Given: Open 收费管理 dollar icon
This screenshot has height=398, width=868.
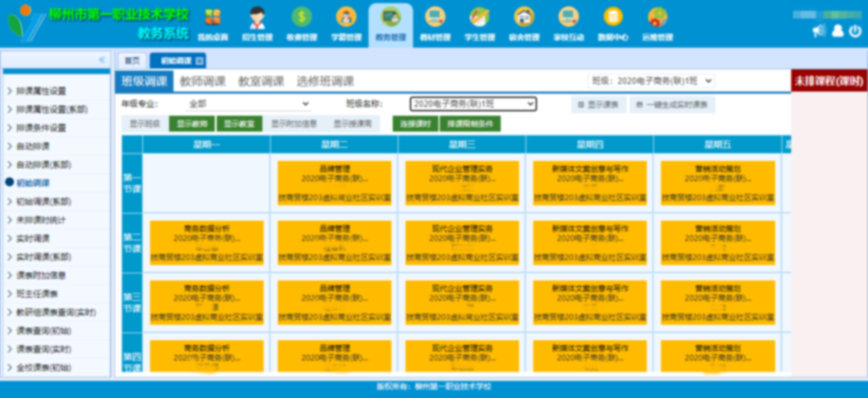Looking at the screenshot, I should (301, 24).
